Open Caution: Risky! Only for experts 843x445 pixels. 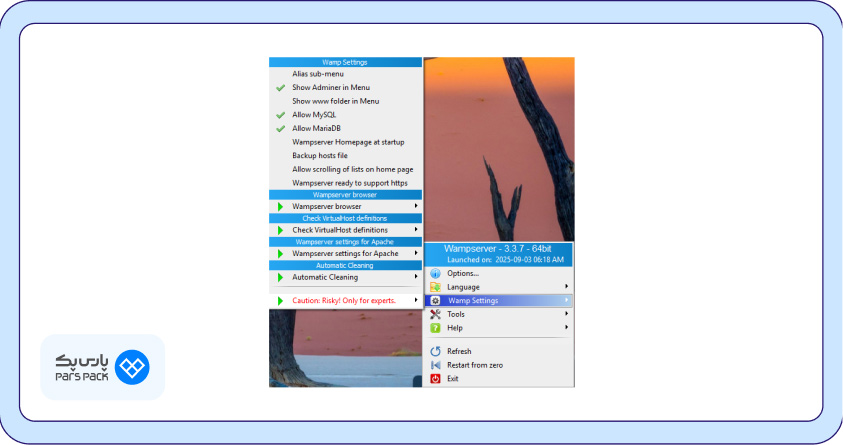pos(345,301)
